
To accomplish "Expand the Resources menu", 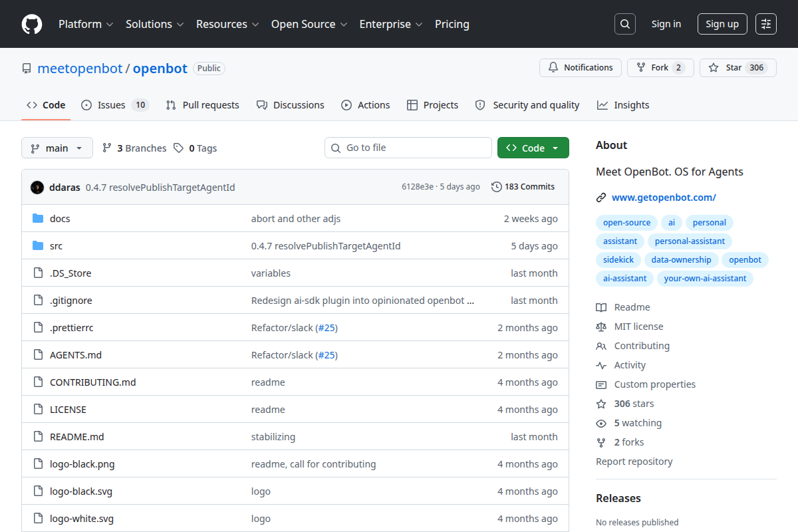I will 227,24.
